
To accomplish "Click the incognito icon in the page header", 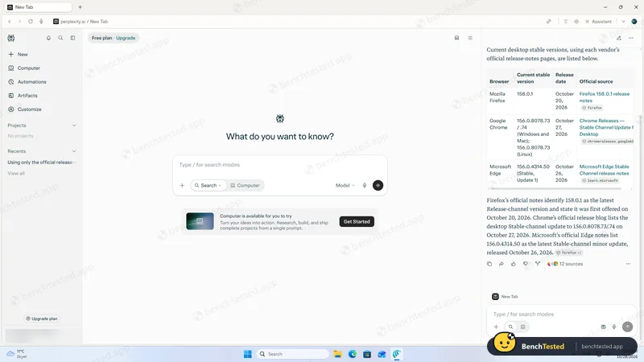I will (x=456, y=38).
